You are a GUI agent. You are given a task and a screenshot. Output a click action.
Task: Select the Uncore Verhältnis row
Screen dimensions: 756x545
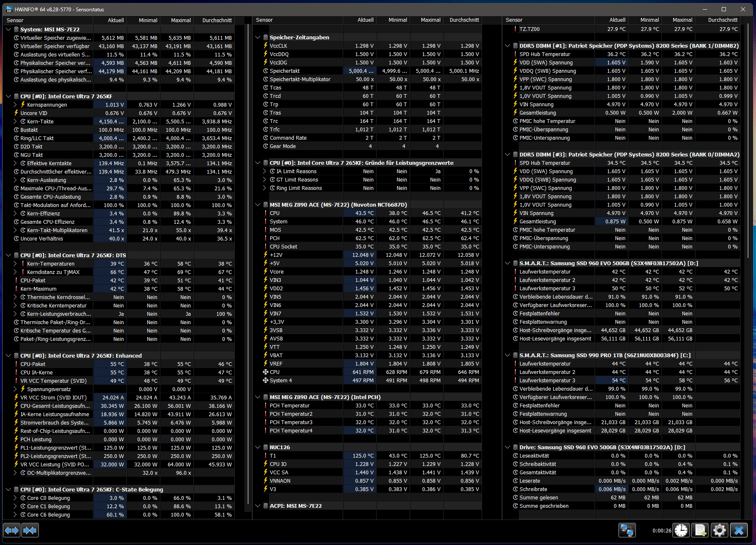click(119, 238)
